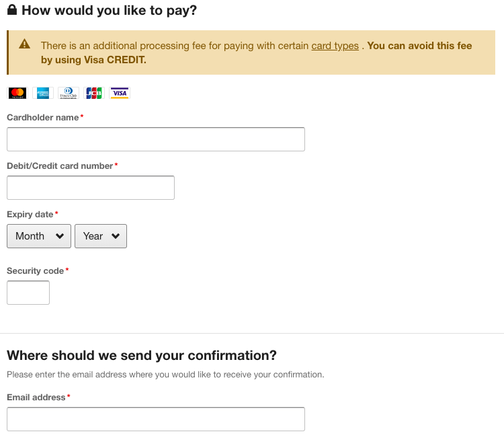504x442 pixels.
Task: Focus the Security code box
Action: tap(28, 293)
